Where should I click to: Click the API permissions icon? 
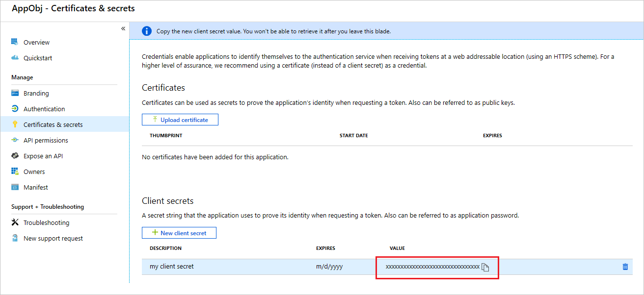click(16, 140)
